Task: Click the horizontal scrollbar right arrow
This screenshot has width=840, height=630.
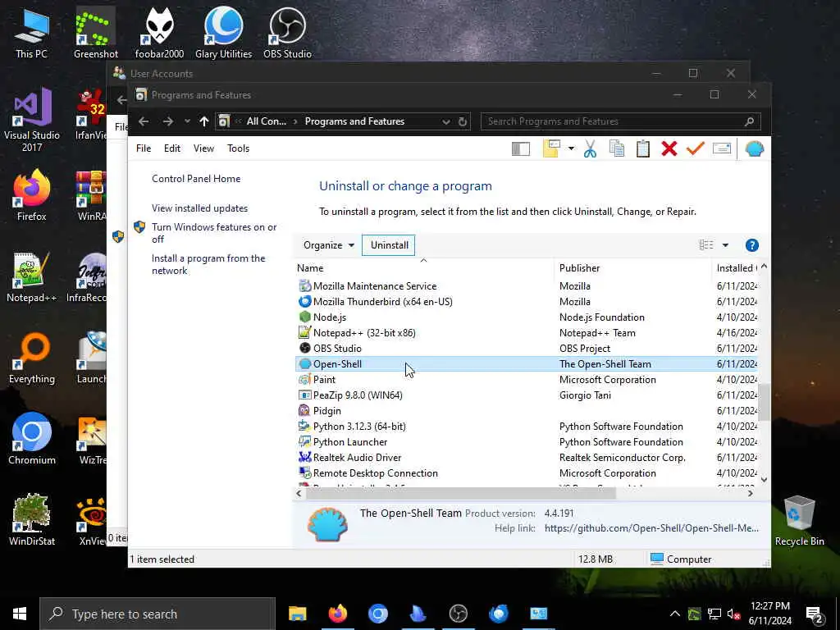Action: coord(750,493)
